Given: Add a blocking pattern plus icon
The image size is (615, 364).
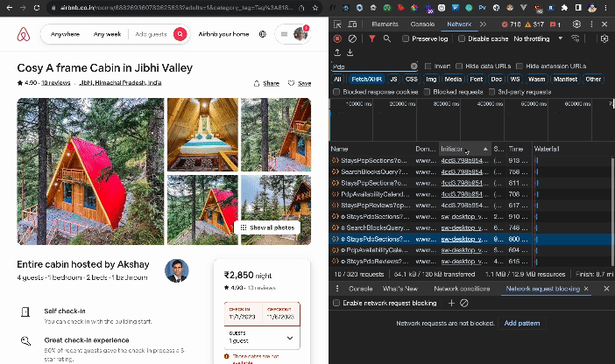Looking at the screenshot, I should [451, 303].
